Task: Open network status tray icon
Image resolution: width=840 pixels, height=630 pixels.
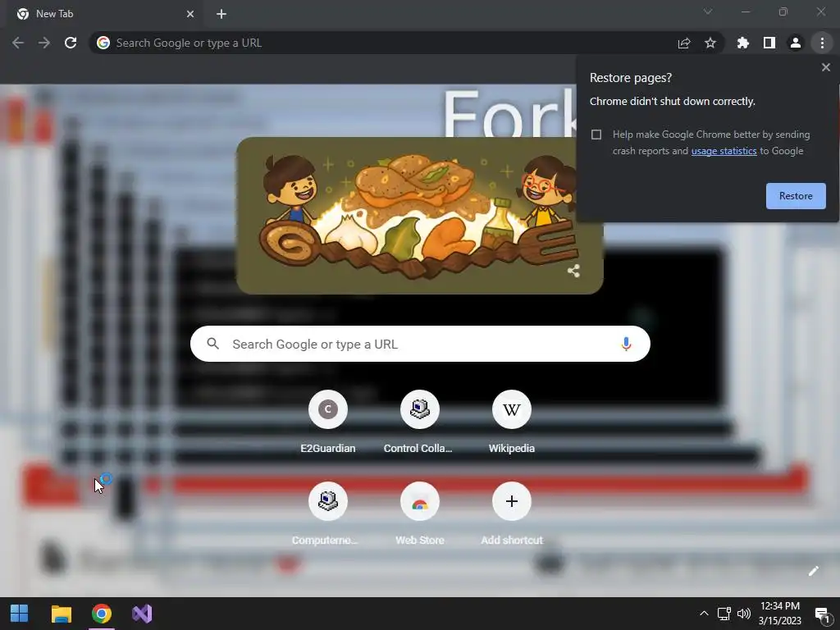Action: [724, 614]
